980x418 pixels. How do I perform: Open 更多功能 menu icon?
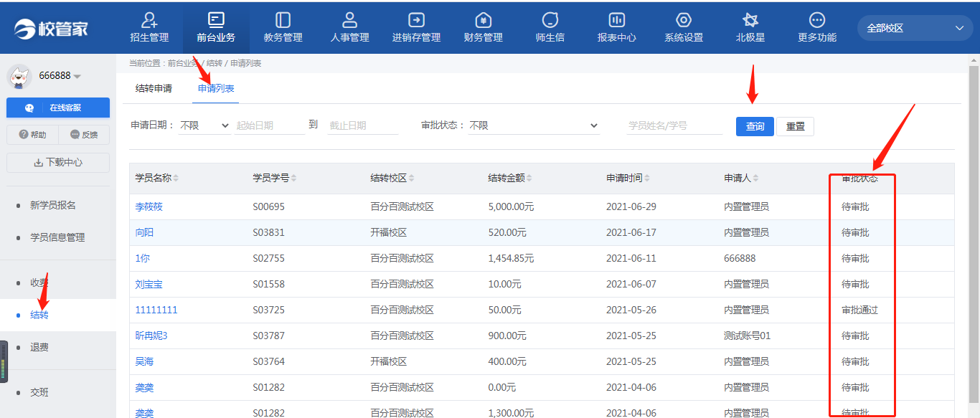(817, 20)
